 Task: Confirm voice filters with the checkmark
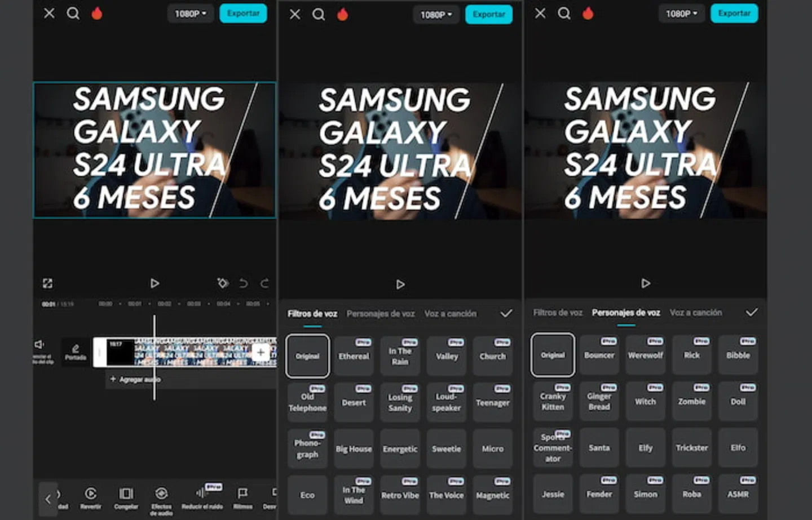pyautogui.click(x=506, y=313)
